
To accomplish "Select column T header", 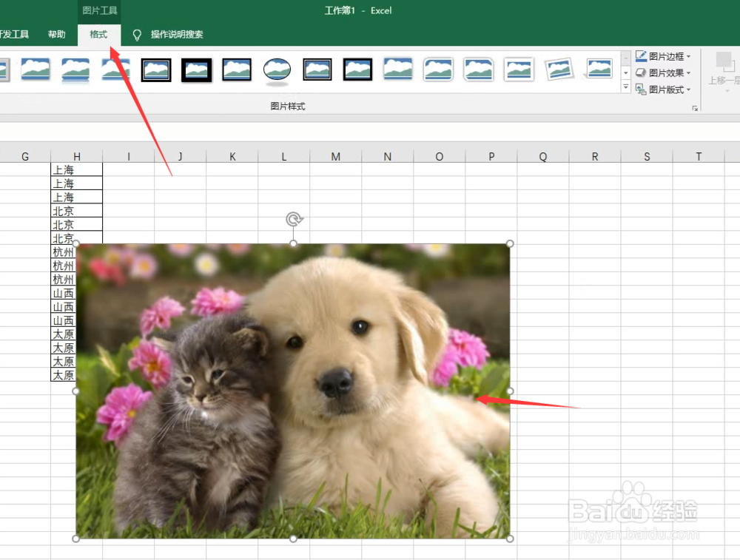I will [699, 157].
